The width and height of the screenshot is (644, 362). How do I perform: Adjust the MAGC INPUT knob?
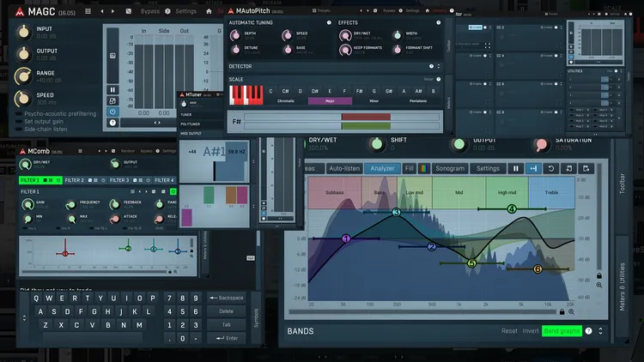click(x=23, y=32)
